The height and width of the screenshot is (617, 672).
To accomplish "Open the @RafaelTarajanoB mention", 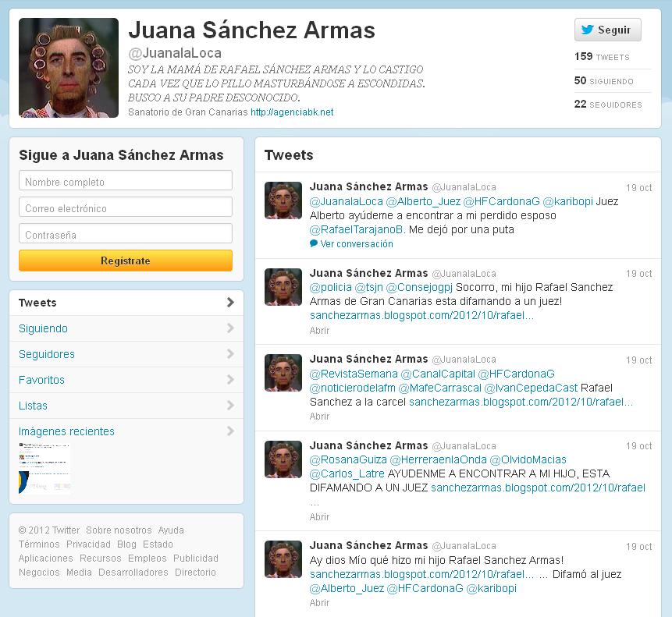I will pos(356,229).
